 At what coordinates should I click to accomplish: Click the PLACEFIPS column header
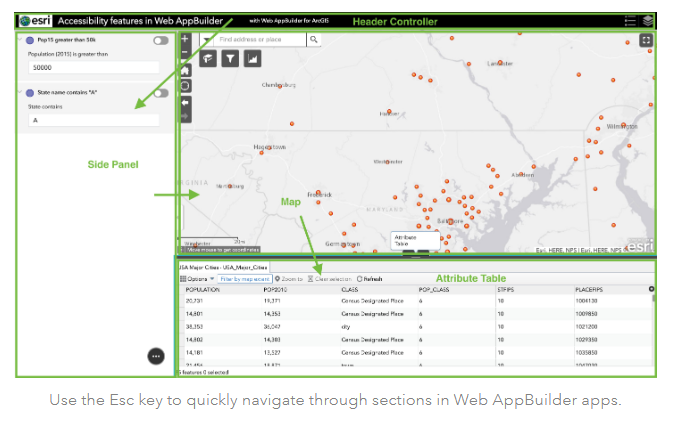coord(589,289)
